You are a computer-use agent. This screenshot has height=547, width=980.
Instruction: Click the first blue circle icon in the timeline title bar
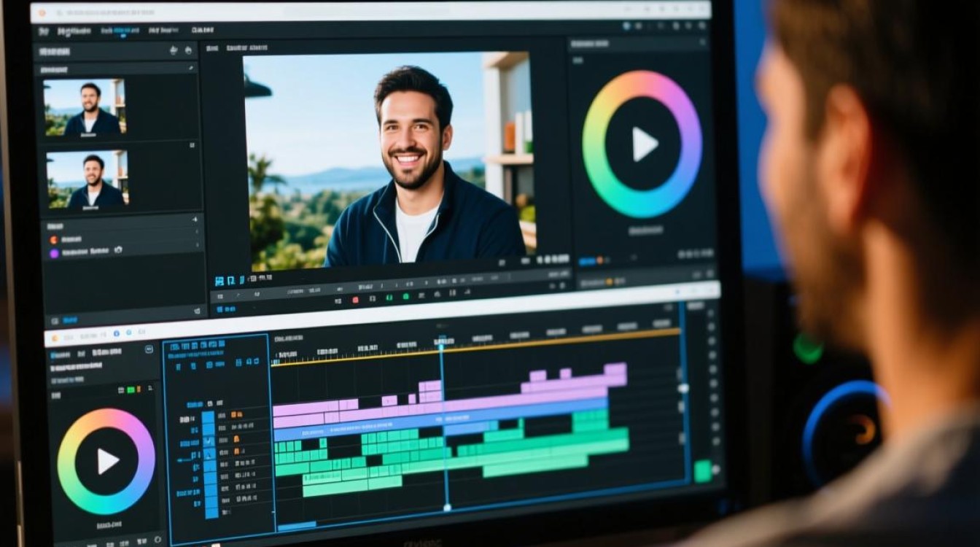click(115, 333)
